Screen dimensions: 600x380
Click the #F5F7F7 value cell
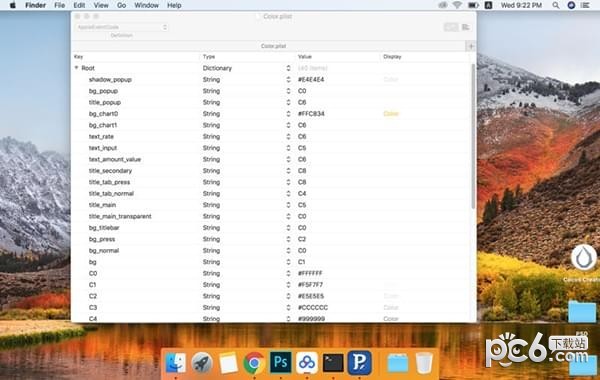click(310, 285)
